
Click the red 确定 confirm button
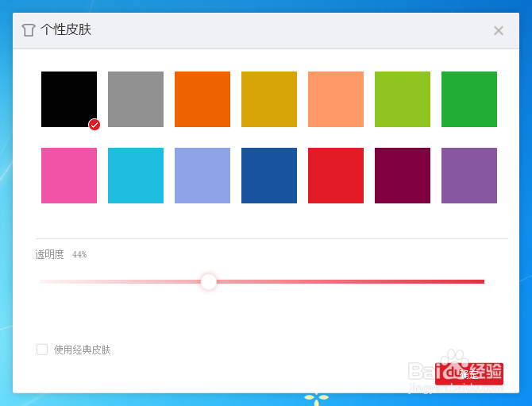[x=469, y=374]
